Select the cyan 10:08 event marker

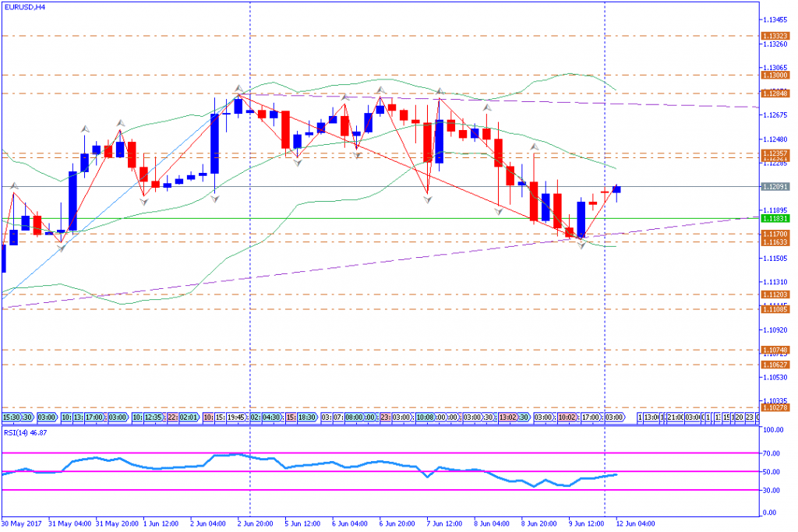pyautogui.click(x=425, y=417)
